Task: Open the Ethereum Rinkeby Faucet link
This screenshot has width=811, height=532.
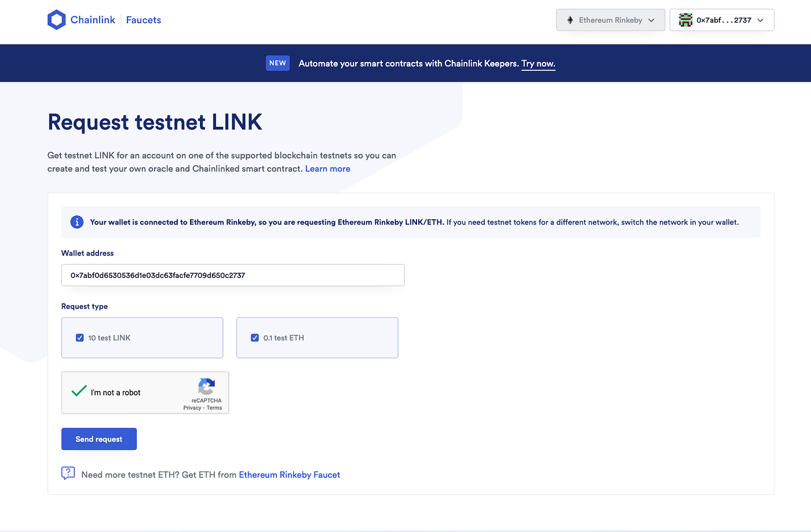Action: click(290, 475)
